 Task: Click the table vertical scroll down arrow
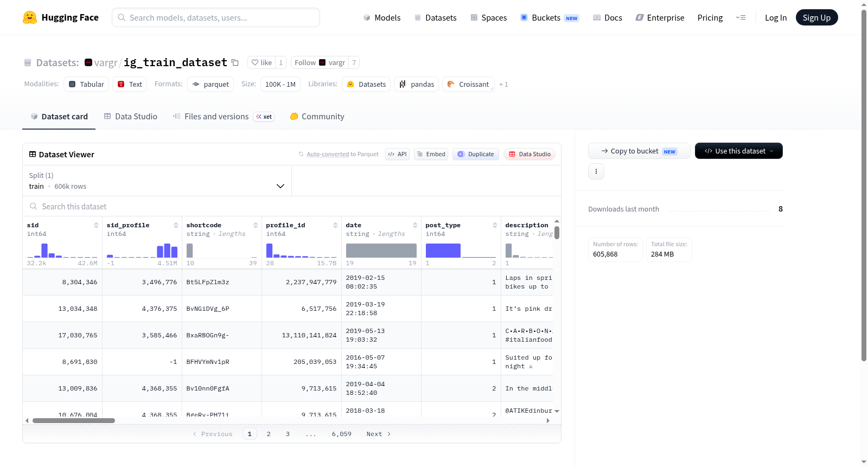[x=557, y=411]
